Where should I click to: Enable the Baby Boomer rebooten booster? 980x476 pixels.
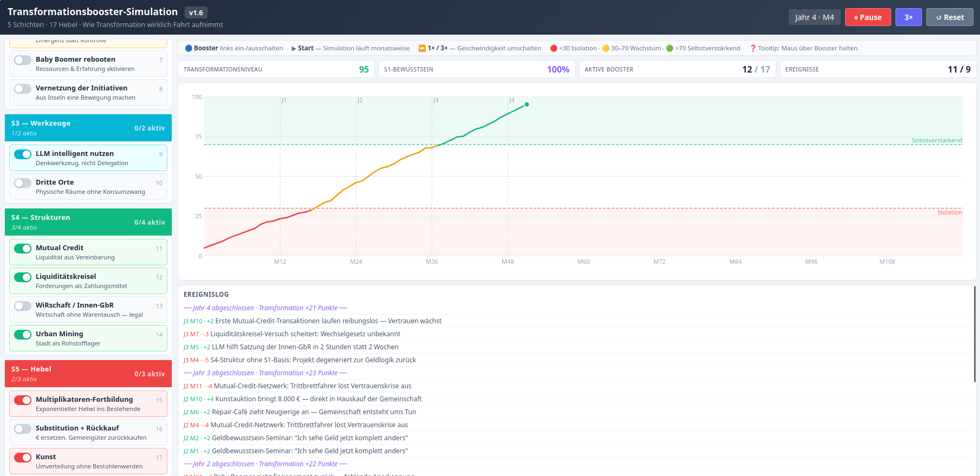(23, 60)
